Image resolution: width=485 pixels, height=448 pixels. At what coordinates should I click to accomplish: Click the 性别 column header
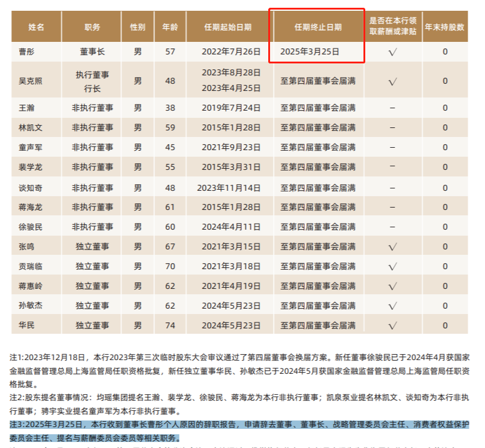(138, 28)
